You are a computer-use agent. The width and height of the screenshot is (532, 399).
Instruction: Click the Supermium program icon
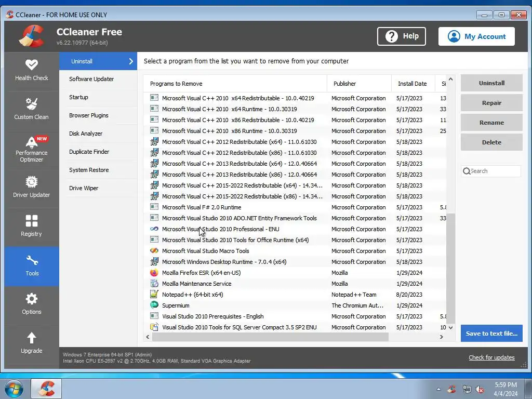154,305
